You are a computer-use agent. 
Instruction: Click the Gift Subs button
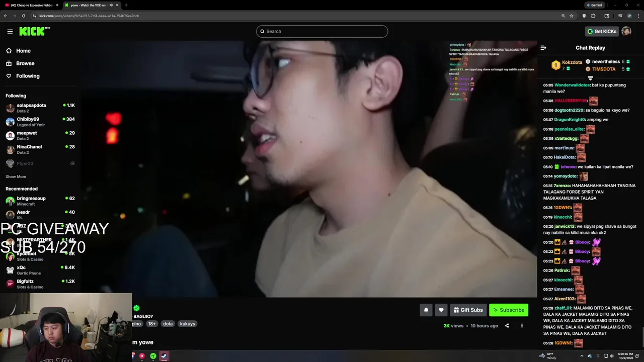(x=468, y=310)
